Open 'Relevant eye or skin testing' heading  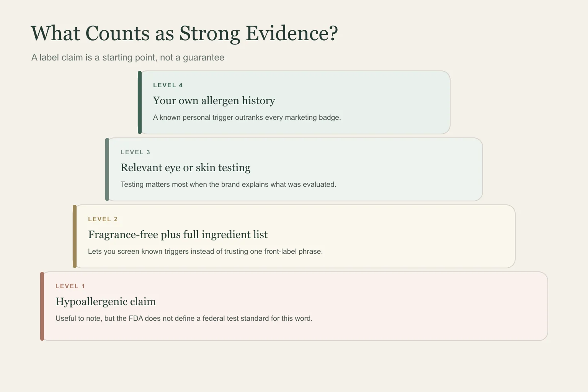[x=185, y=167]
